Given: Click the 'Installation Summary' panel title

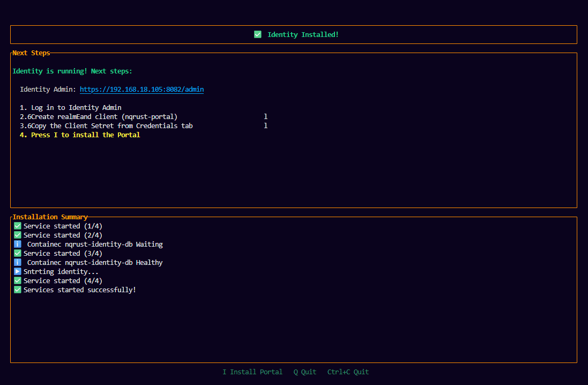Looking at the screenshot, I should coord(50,217).
